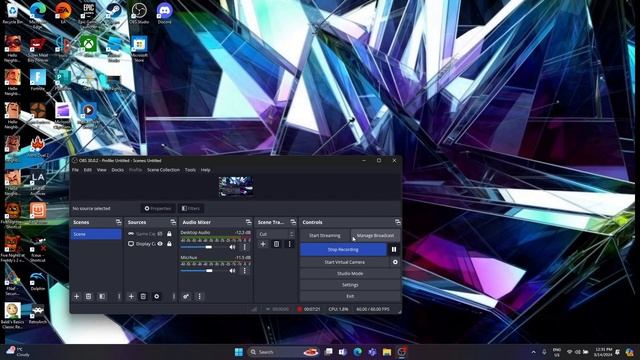Toggle Game Capture source visibility eye
The image size is (640, 360).
(x=160, y=233)
